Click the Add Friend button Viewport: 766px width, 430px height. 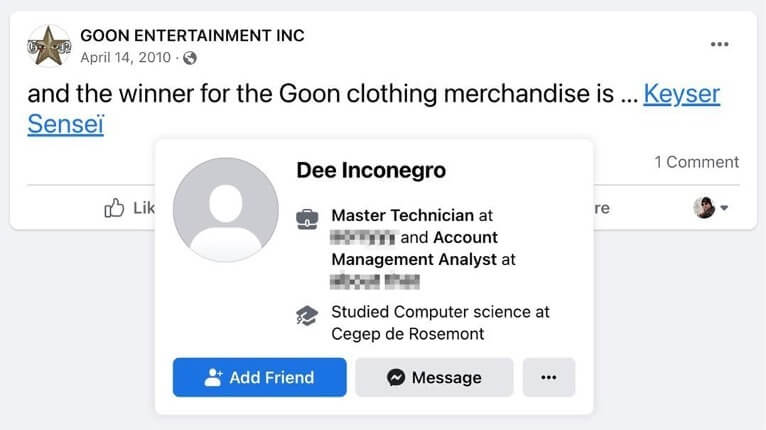(259, 377)
